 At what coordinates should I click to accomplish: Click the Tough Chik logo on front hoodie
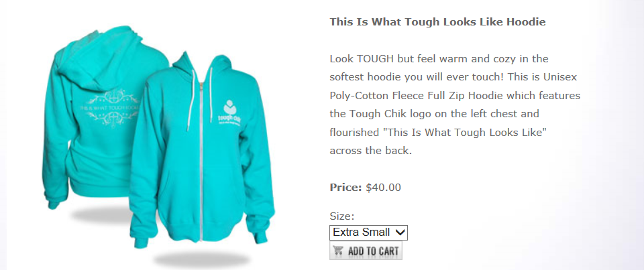point(229,111)
